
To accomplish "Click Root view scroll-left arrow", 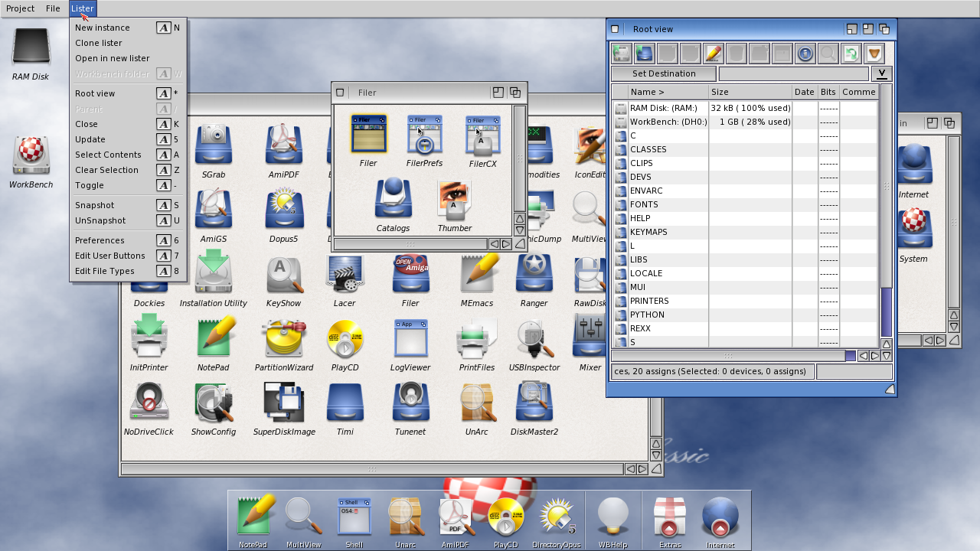I will (x=864, y=356).
